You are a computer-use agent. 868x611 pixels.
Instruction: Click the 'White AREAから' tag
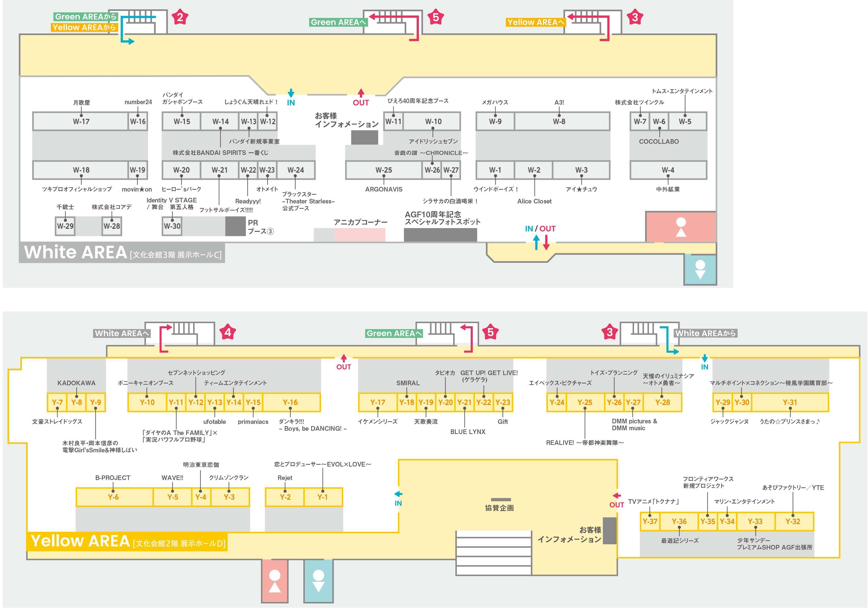click(x=705, y=333)
